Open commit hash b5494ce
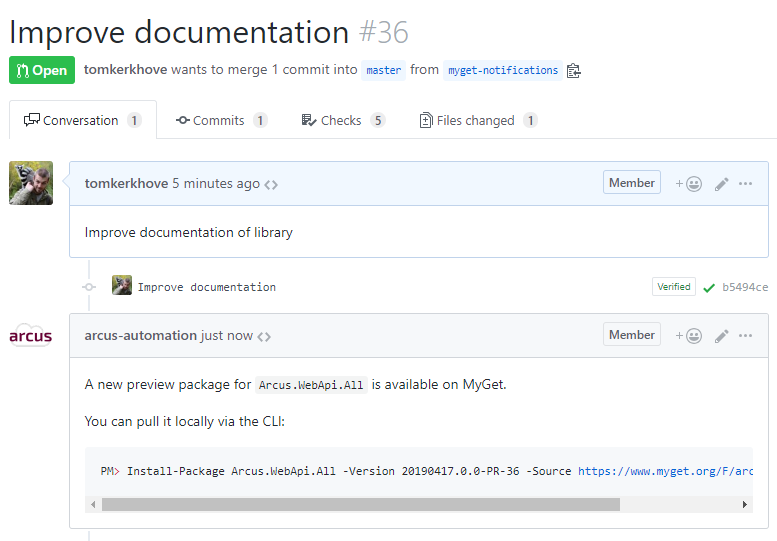777x541 pixels. (745, 287)
